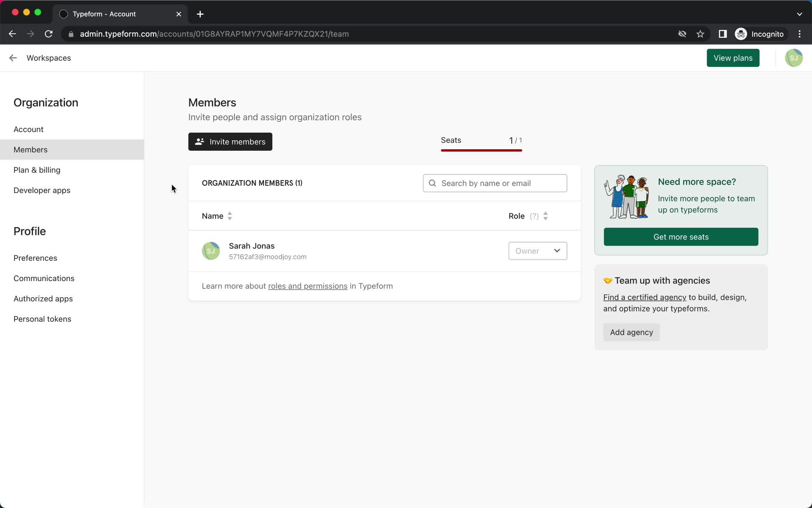812x508 pixels.
Task: Click the browser back arrow
Action: tap(12, 34)
